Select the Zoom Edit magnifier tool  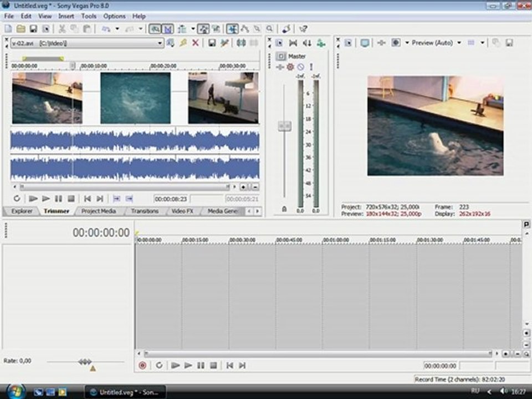coord(269,29)
